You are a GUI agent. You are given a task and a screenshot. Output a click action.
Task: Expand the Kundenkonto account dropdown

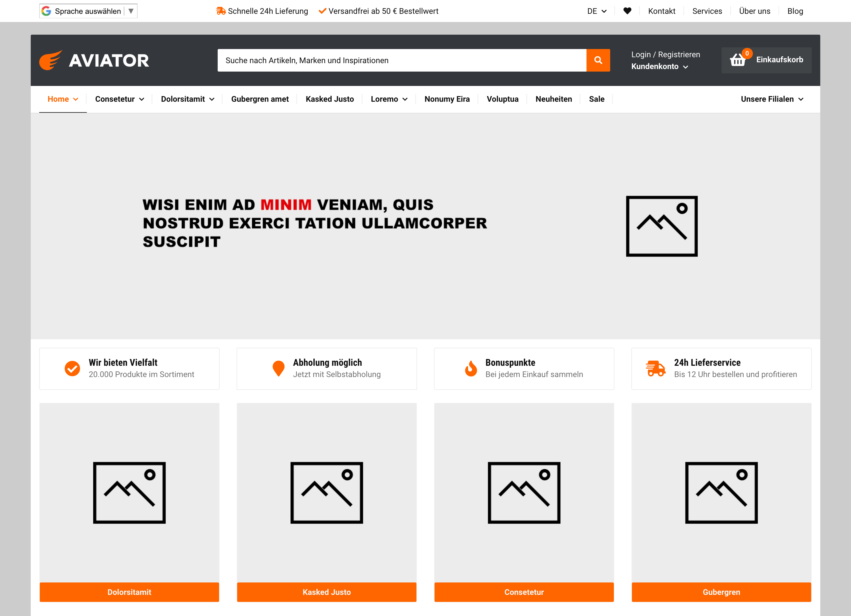(659, 66)
